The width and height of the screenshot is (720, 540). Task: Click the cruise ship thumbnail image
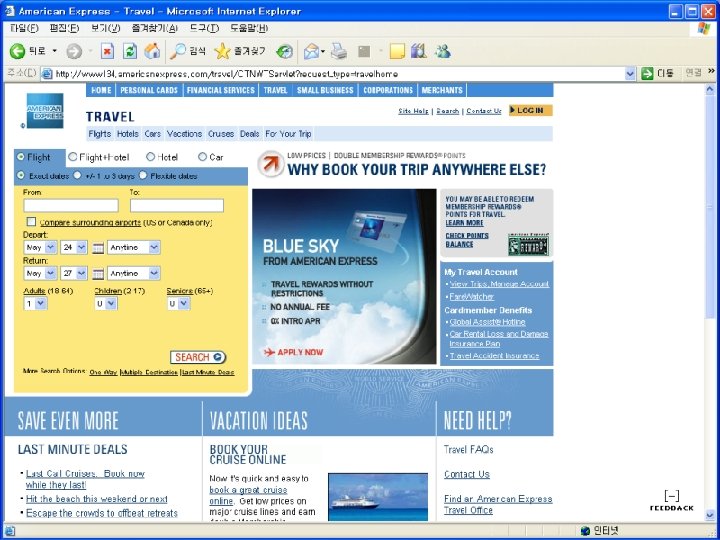(x=378, y=497)
